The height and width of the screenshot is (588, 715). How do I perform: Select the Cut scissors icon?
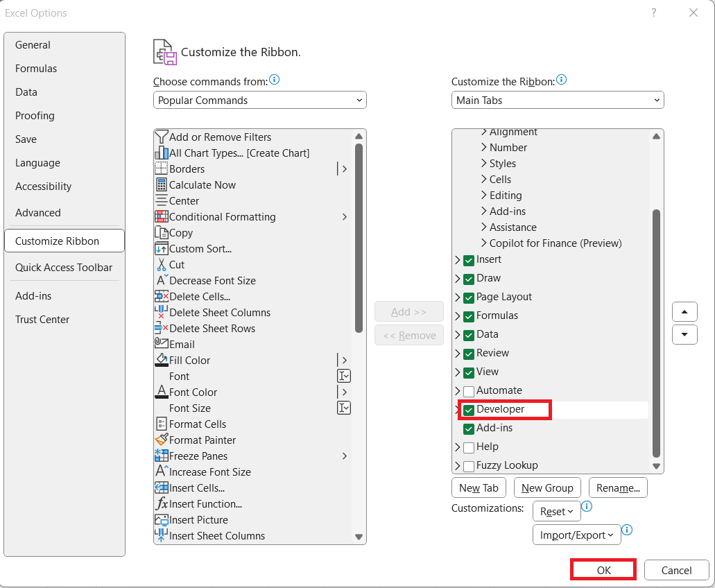tap(162, 264)
